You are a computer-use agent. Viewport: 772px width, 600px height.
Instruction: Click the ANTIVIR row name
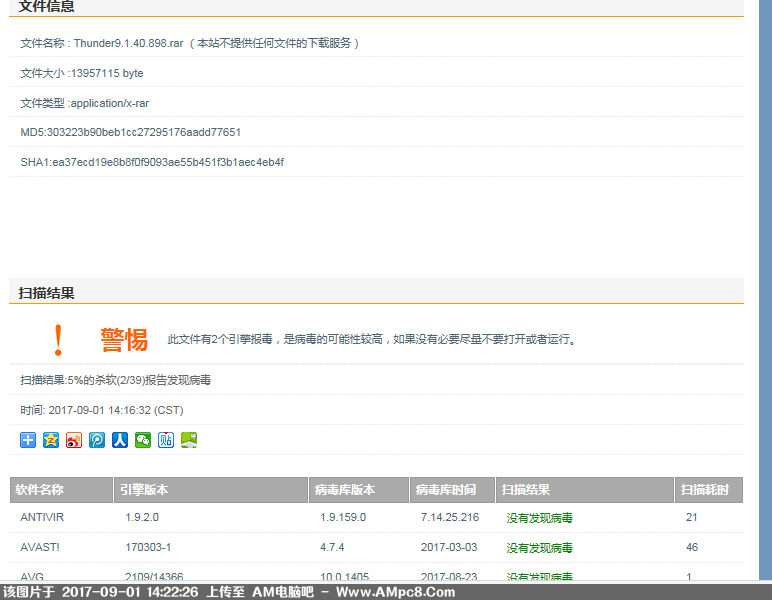click(x=42, y=517)
